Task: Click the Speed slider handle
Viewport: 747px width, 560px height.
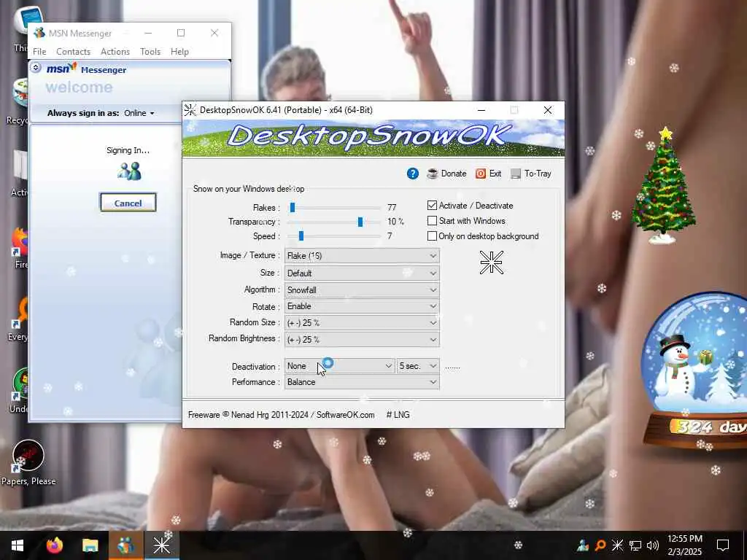Action: 301,236
